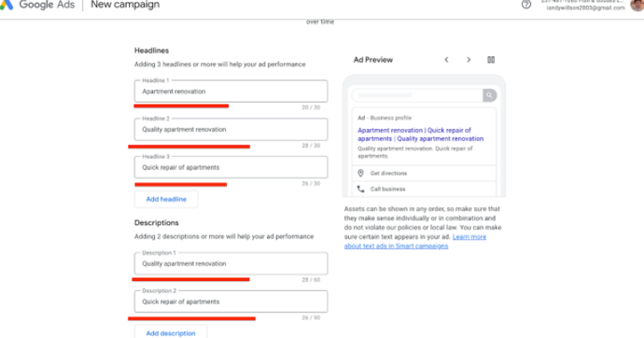Click the search magnifier in ad preview
Viewport: 644px width, 338px height.
tap(488, 95)
